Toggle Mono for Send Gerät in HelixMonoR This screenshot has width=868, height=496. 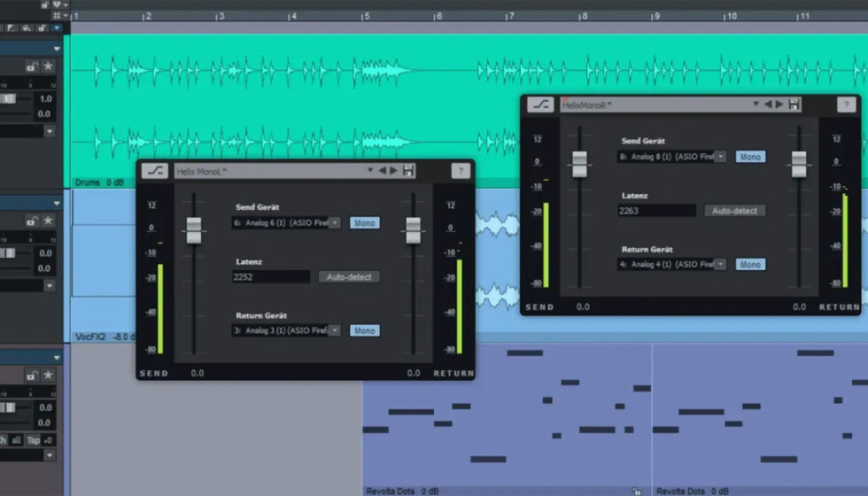click(x=750, y=157)
